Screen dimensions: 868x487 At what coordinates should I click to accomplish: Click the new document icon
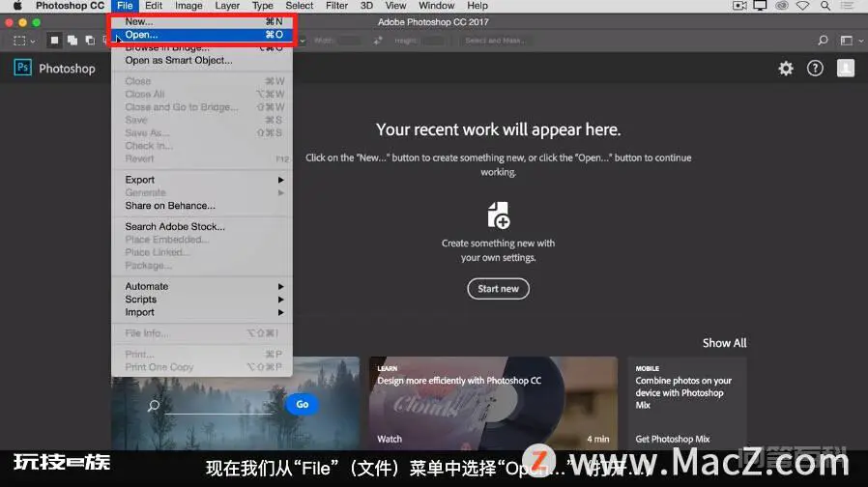[x=498, y=215]
